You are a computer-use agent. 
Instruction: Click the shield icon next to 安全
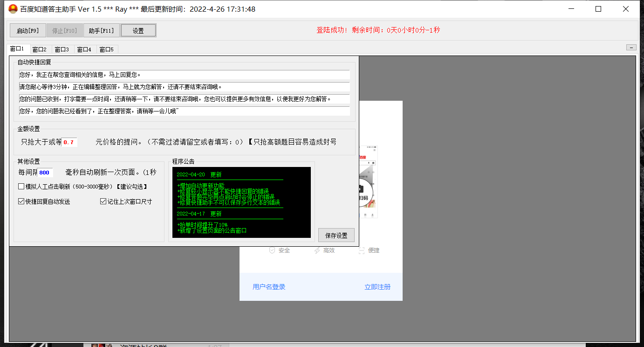272,250
